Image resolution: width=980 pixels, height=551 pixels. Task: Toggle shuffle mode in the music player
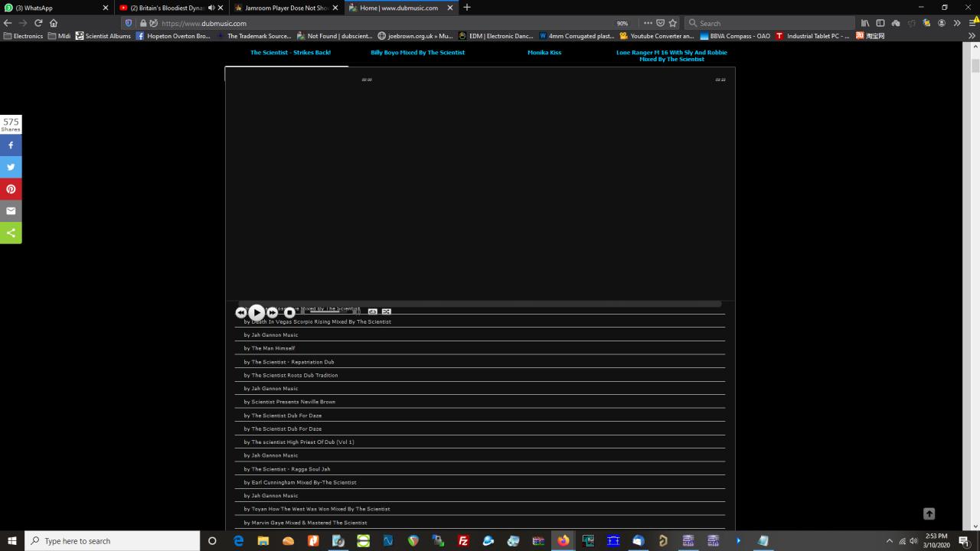(x=387, y=311)
